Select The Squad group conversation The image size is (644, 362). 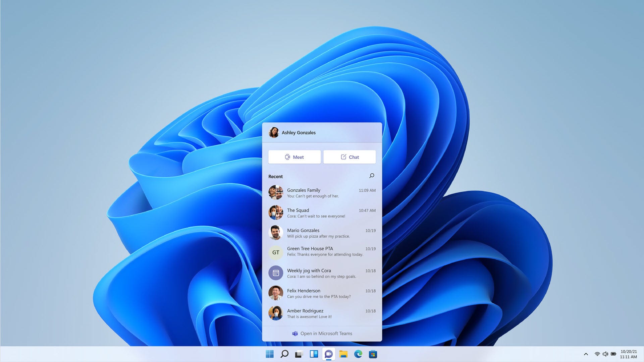pos(322,213)
